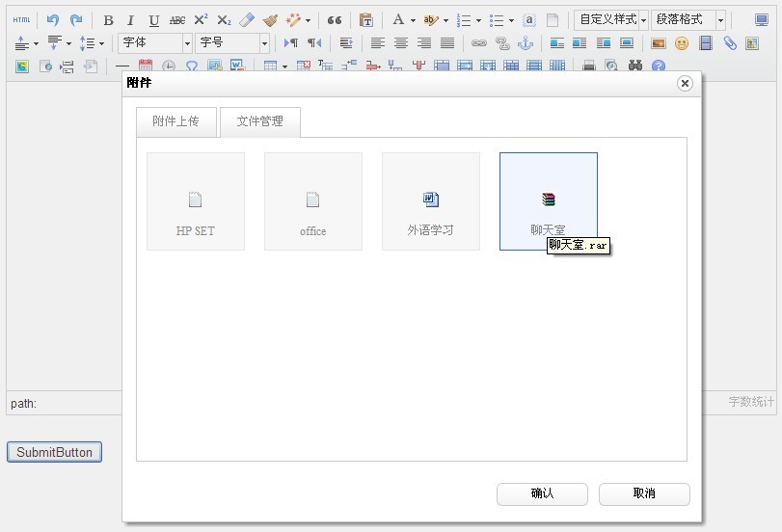Viewport: 782px width, 532px height.
Task: Toggle underline formatting
Action: click(x=153, y=20)
